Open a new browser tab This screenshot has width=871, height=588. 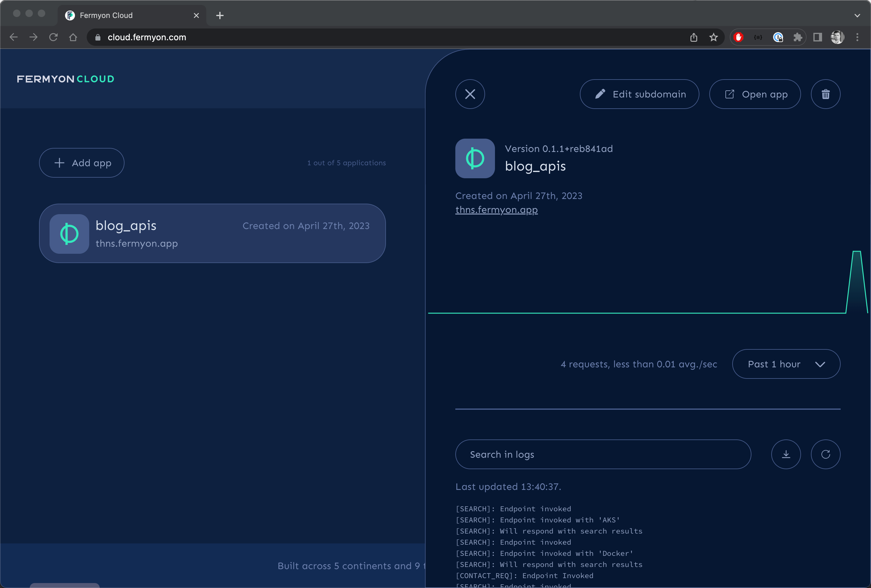[220, 15]
